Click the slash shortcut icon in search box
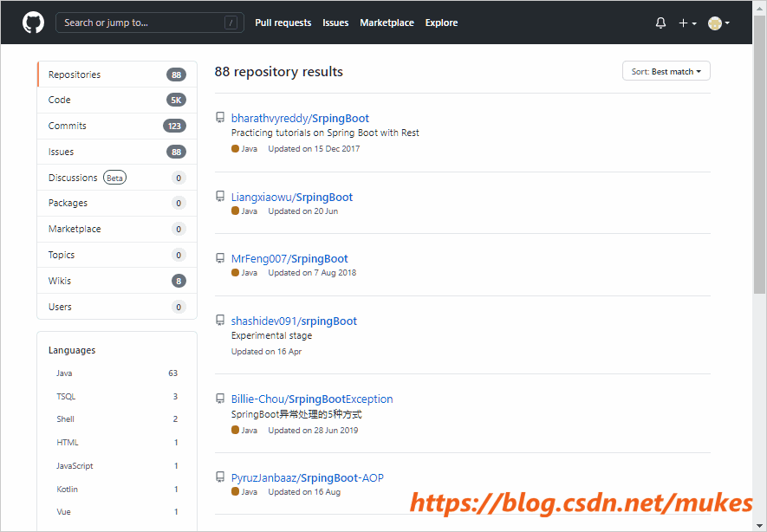Image resolution: width=767 pixels, height=532 pixels. pyautogui.click(x=231, y=23)
